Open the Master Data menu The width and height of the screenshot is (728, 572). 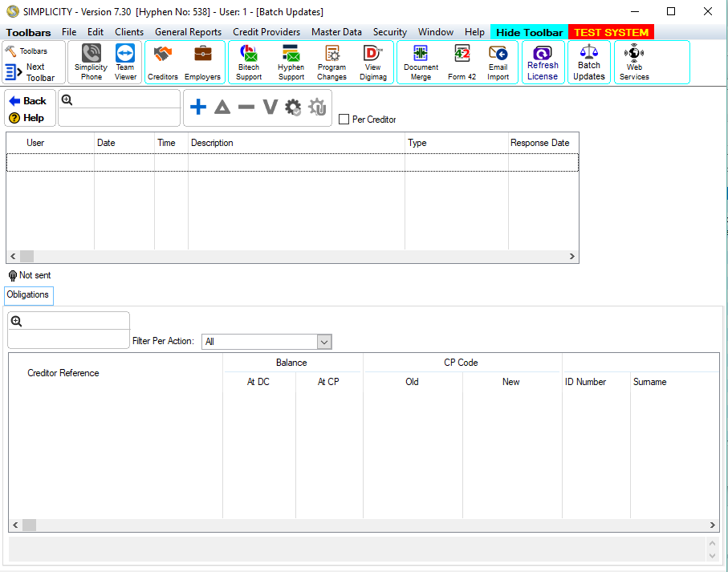point(336,32)
